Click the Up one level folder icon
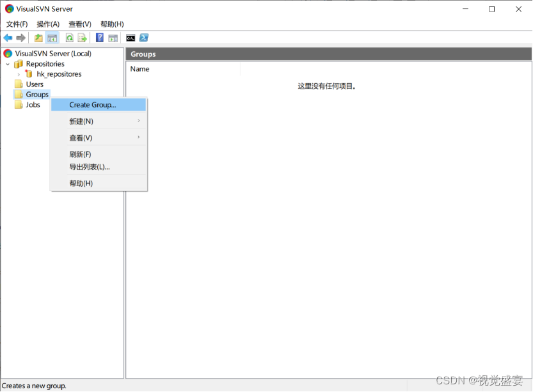 click(x=38, y=38)
